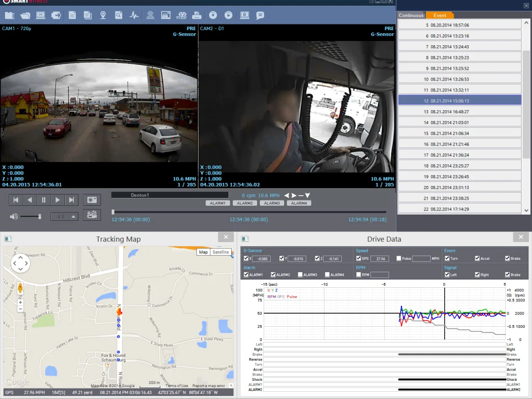Pause the video playback

[x=44, y=200]
